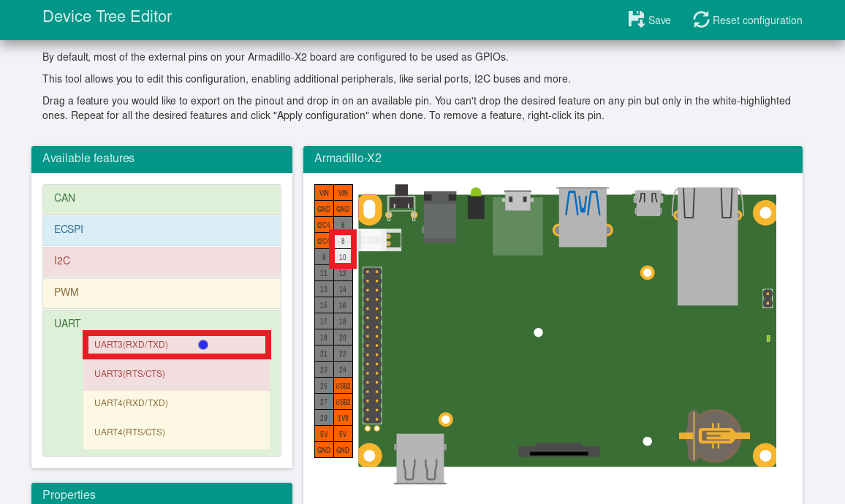Image resolution: width=845 pixels, height=504 pixels.
Task: Click the Reset configuration refresh arrows icon
Action: click(x=701, y=20)
